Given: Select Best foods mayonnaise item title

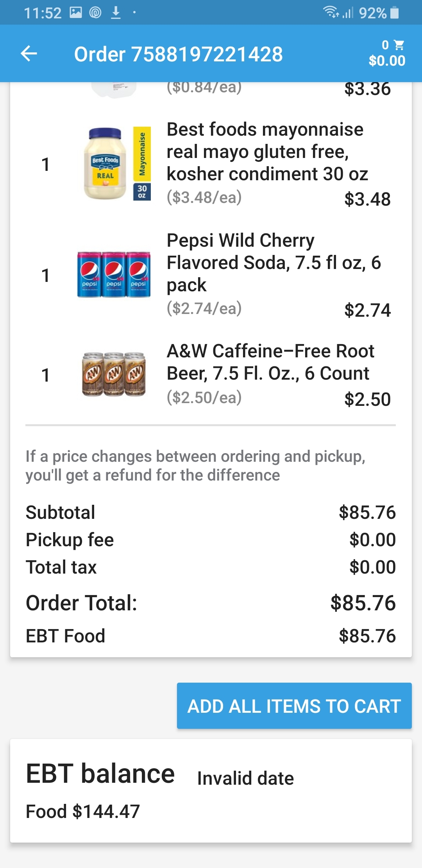Looking at the screenshot, I should [267, 152].
